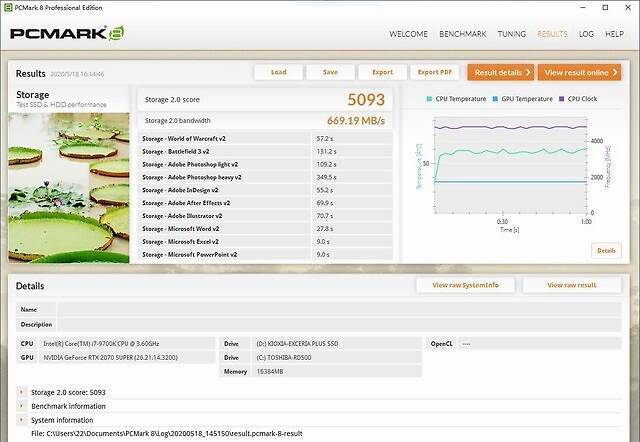Click View result online button
Image resolution: width=640 pixels, height=442 pixels.
tap(580, 72)
